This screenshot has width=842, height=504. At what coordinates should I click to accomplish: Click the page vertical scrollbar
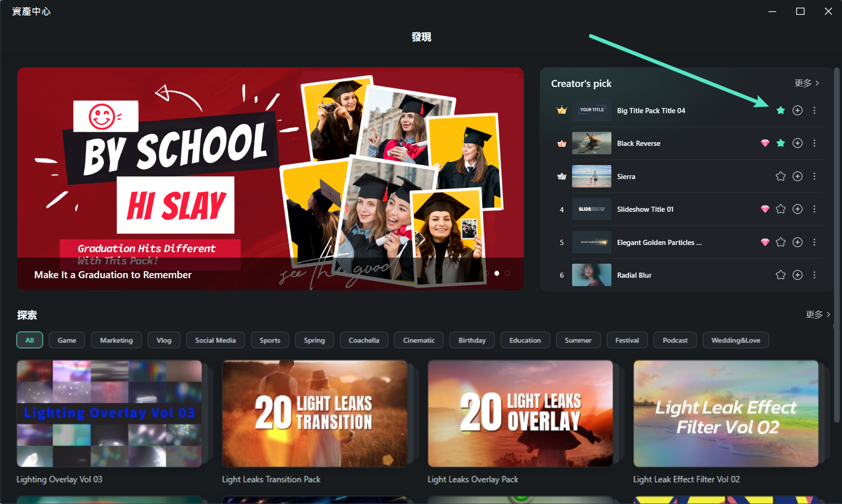pyautogui.click(x=836, y=245)
